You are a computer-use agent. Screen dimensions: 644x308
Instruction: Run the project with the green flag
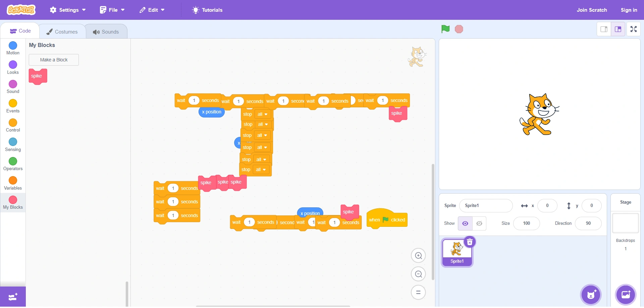click(x=445, y=29)
